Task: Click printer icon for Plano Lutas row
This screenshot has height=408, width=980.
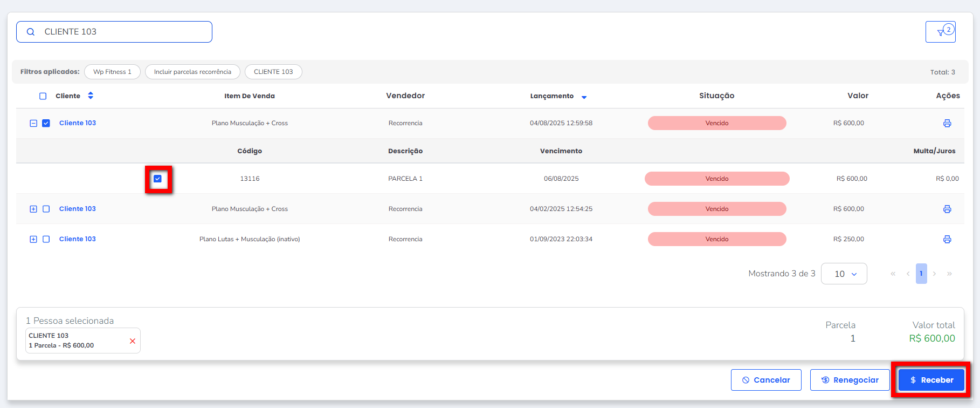Action: pos(947,240)
